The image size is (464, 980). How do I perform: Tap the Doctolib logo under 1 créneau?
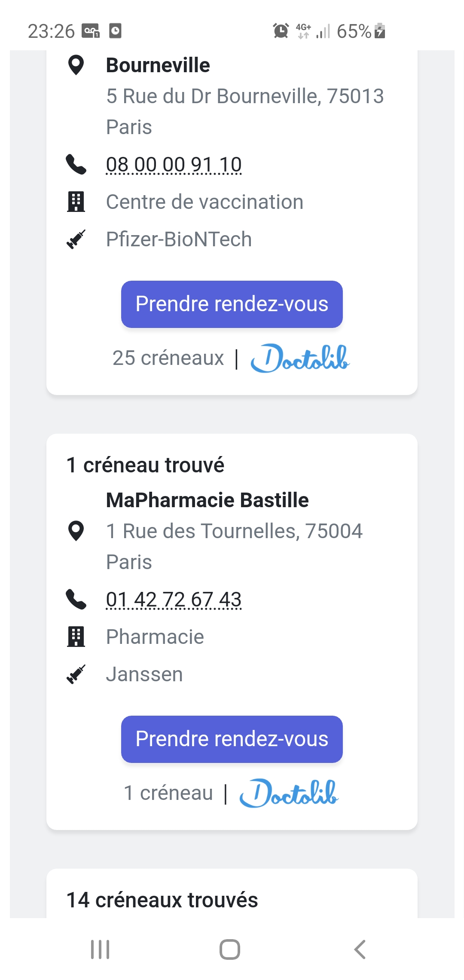coord(289,793)
